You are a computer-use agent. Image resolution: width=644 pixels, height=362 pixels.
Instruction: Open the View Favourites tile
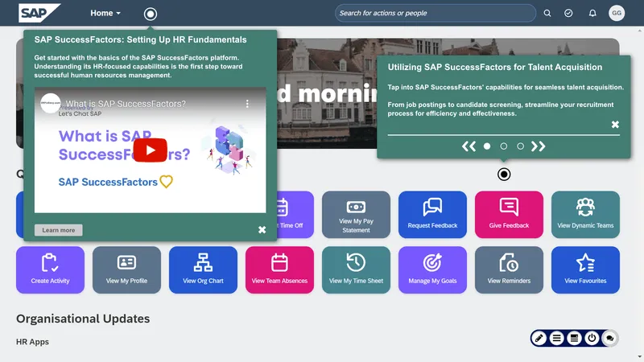pos(585,269)
